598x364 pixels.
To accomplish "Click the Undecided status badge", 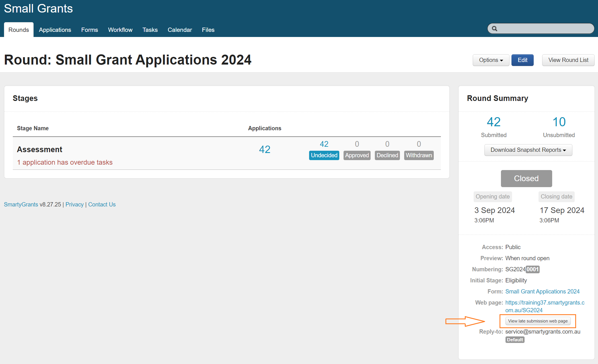I will point(324,155).
